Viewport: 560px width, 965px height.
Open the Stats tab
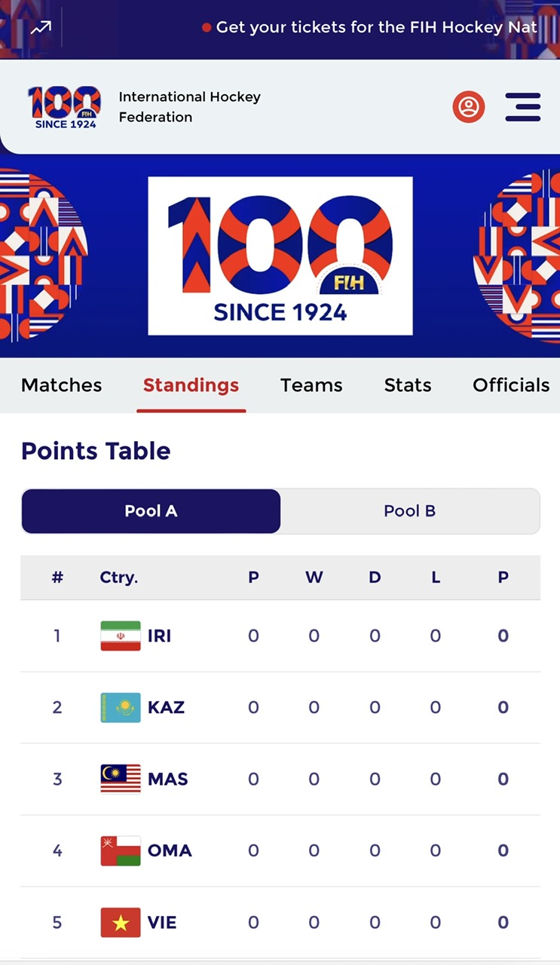(408, 385)
